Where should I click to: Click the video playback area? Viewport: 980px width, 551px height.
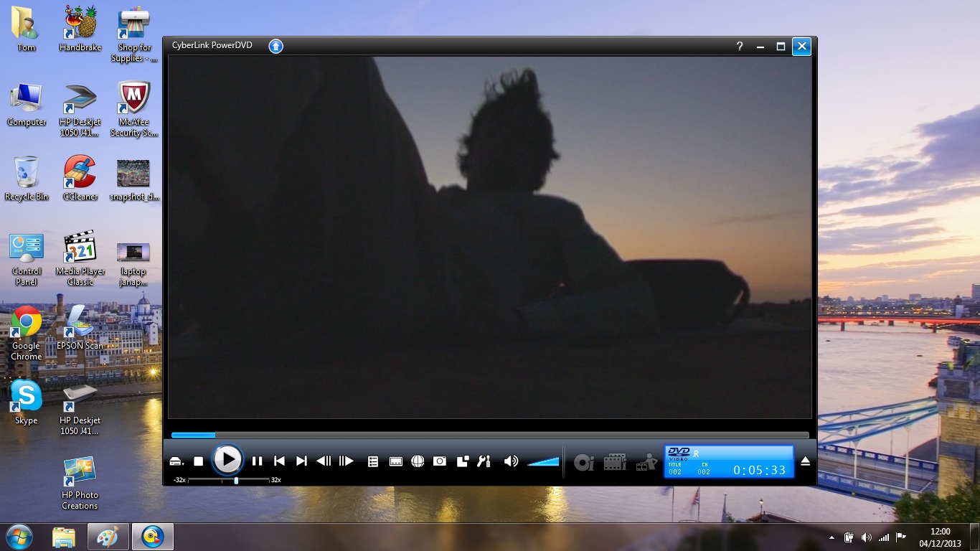(490, 237)
